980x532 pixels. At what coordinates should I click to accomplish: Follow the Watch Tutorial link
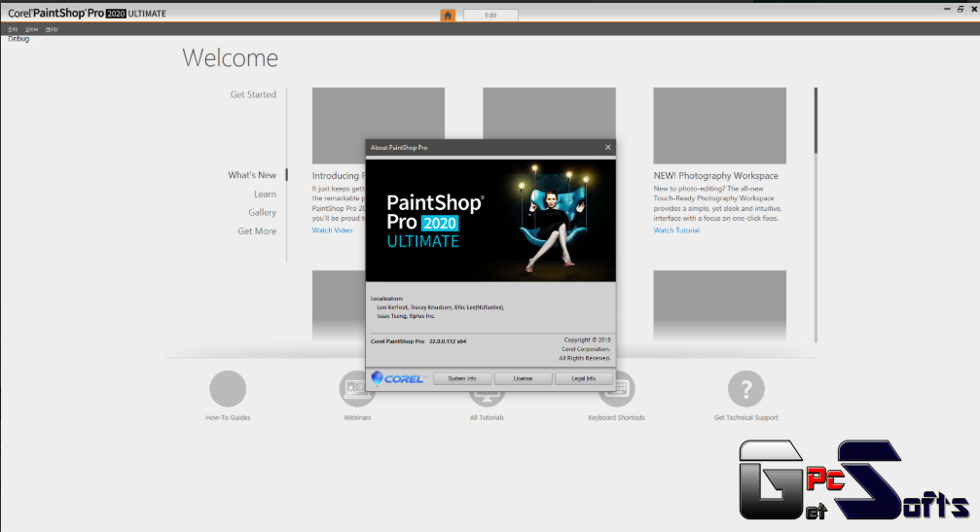coord(676,231)
